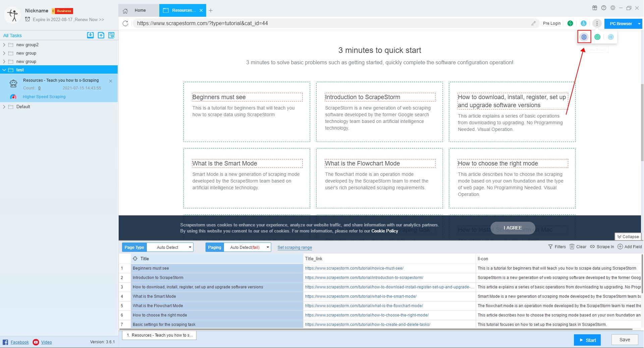Click the blue key icon in toolbar
This screenshot has width=644, height=348.
(584, 23)
